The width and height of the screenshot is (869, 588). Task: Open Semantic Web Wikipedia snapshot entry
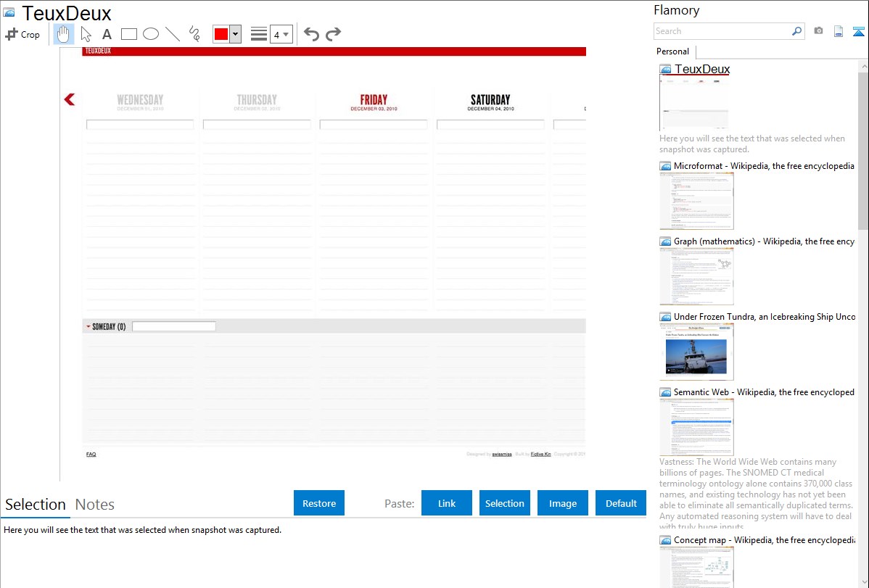[764, 392]
